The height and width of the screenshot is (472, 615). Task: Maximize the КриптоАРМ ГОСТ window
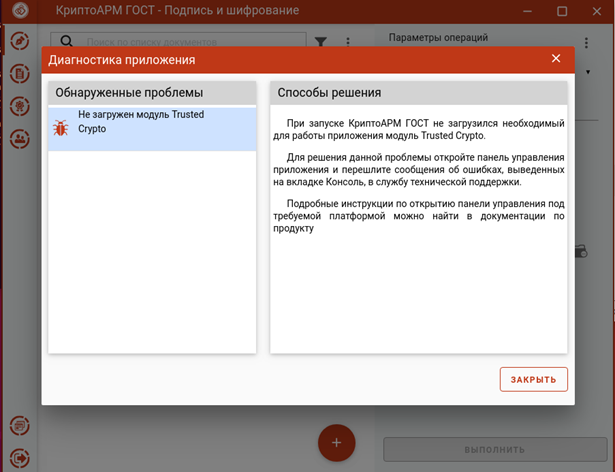562,11
